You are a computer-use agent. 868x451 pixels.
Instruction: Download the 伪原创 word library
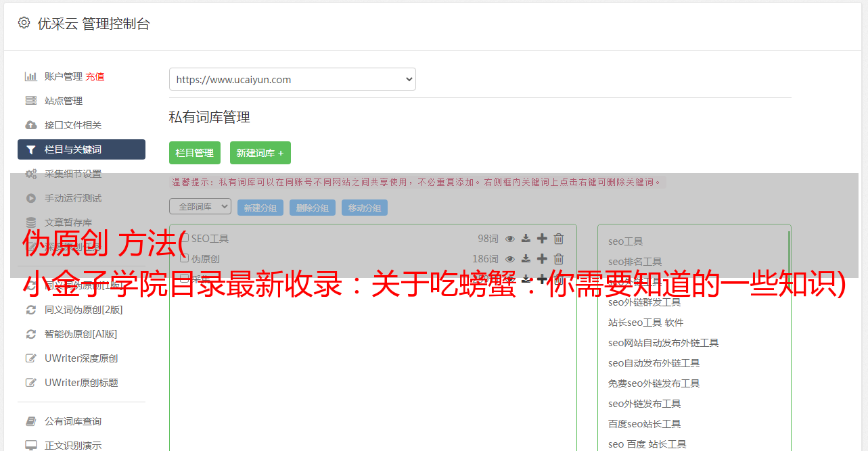(526, 259)
